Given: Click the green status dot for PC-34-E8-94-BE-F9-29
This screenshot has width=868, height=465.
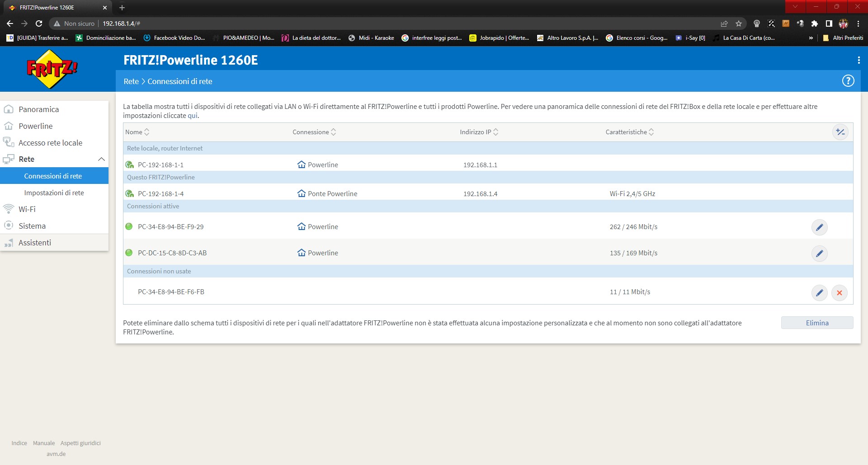Looking at the screenshot, I should click(x=129, y=226).
